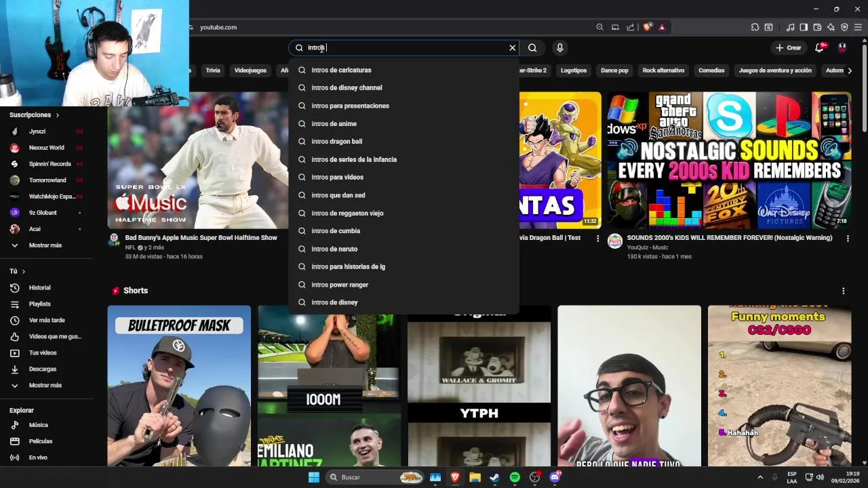Expand the Tú section chevron
The image size is (868, 488).
point(23,271)
